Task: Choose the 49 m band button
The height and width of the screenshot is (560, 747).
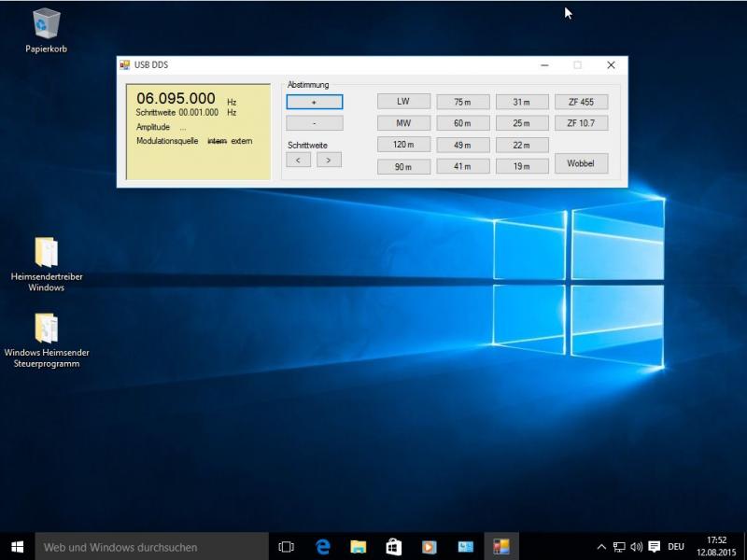Action: 462,145
